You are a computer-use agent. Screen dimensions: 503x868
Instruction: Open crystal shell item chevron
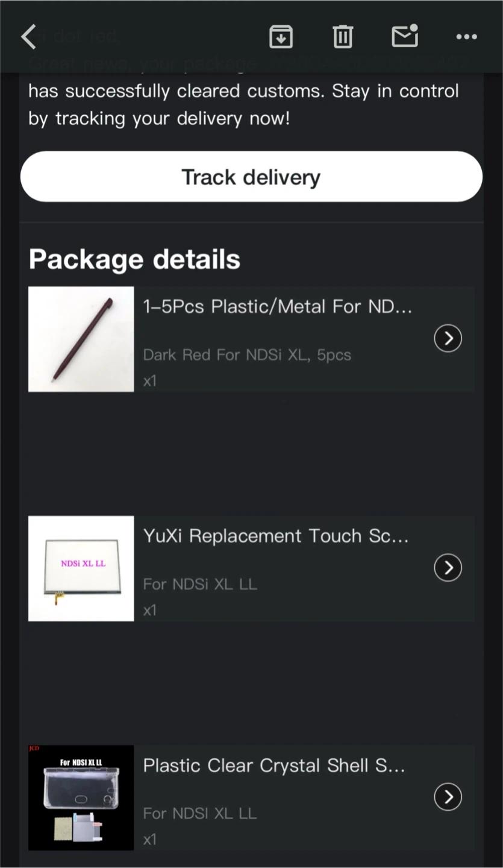[x=448, y=797]
